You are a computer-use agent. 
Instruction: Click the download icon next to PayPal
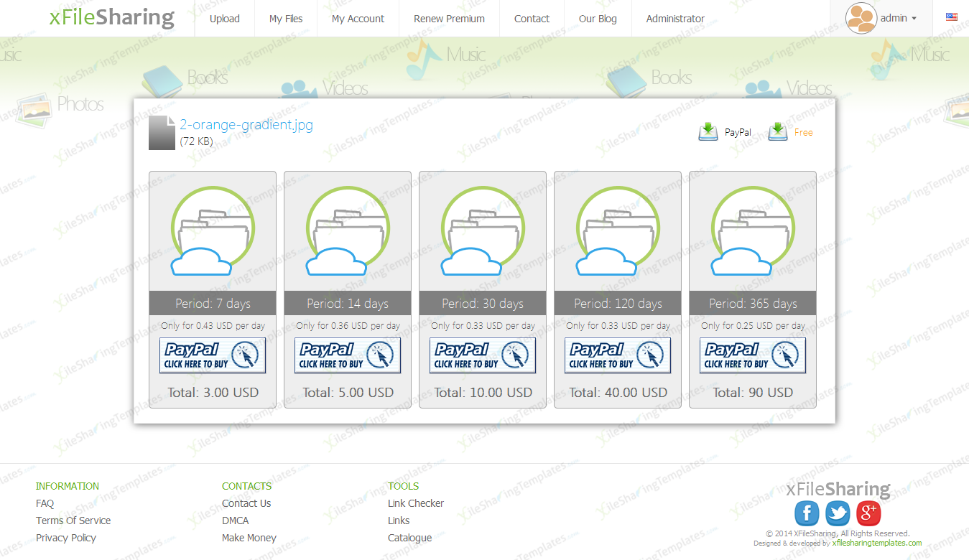[708, 132]
